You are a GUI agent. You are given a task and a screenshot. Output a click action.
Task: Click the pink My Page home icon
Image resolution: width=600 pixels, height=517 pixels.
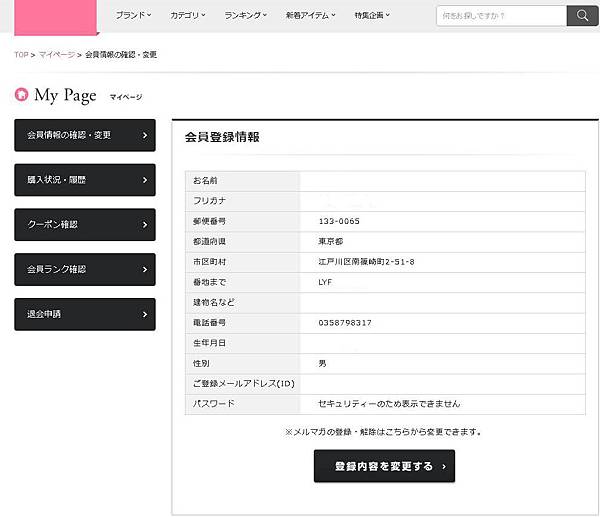point(21,95)
